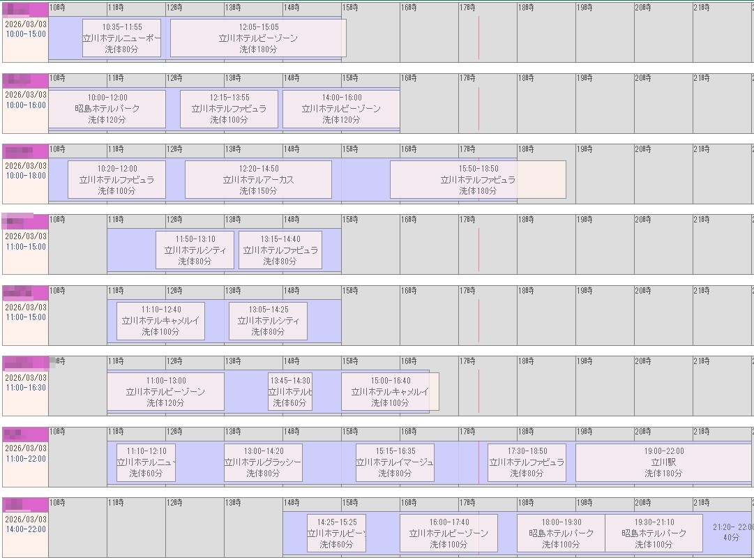Open the 12:20-14:50 立川ホテルアーカス booking
The image size is (754, 560).
pos(258,180)
